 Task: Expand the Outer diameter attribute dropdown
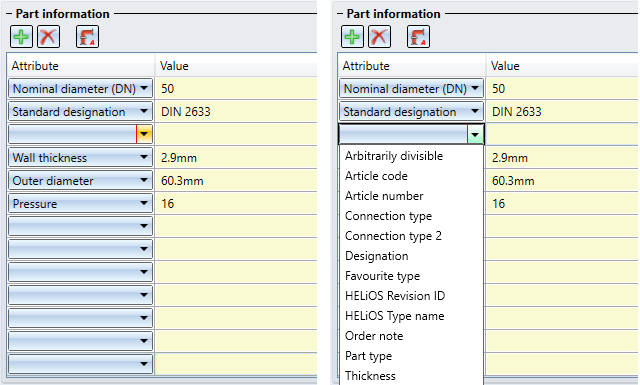(x=144, y=180)
